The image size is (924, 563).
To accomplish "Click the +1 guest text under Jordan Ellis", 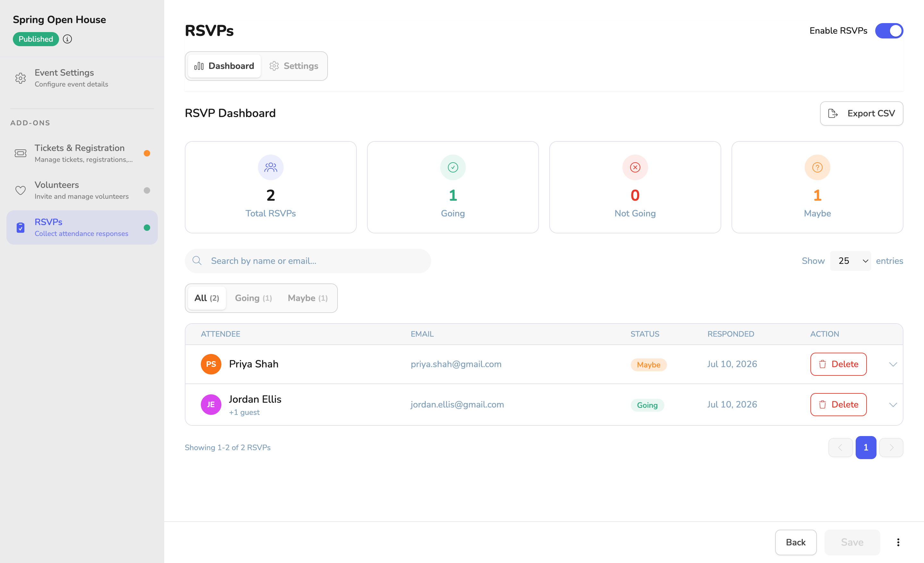I will tap(244, 412).
